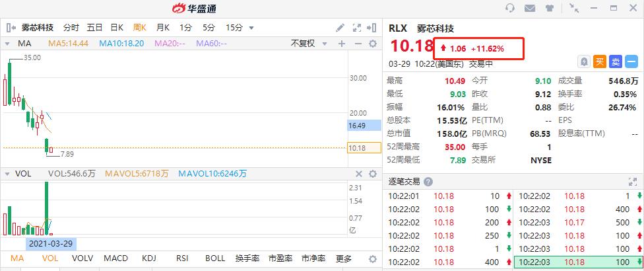Image resolution: width=644 pixels, height=271 pixels.
Task: Switch to 分时 chart tab
Action: pos(71,28)
